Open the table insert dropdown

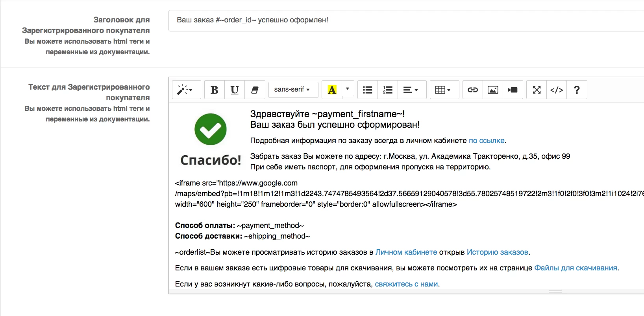(443, 90)
